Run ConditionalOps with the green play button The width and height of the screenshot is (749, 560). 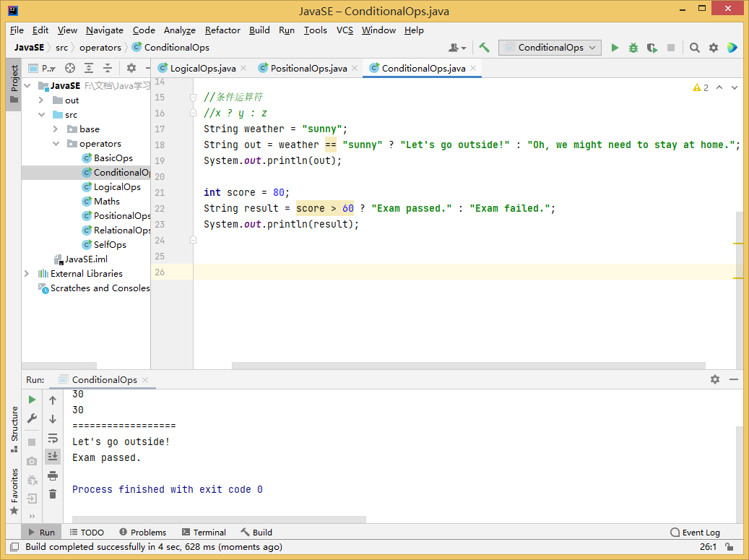(615, 48)
